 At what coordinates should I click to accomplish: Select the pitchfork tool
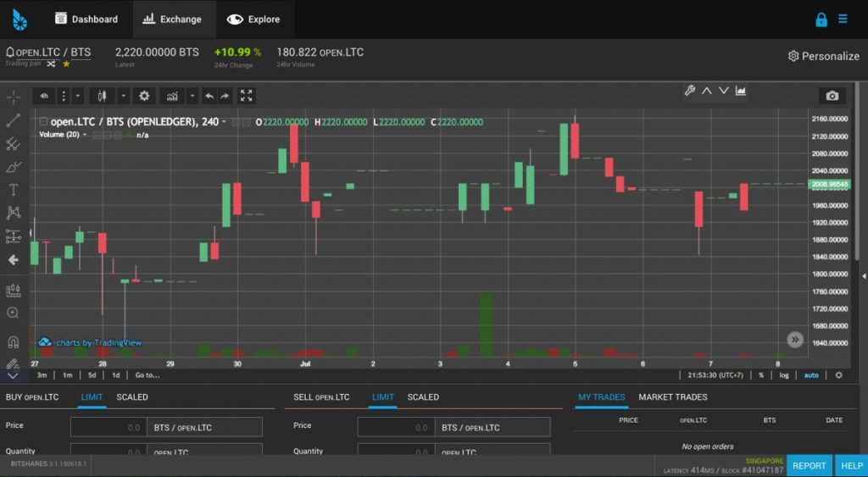tap(14, 144)
